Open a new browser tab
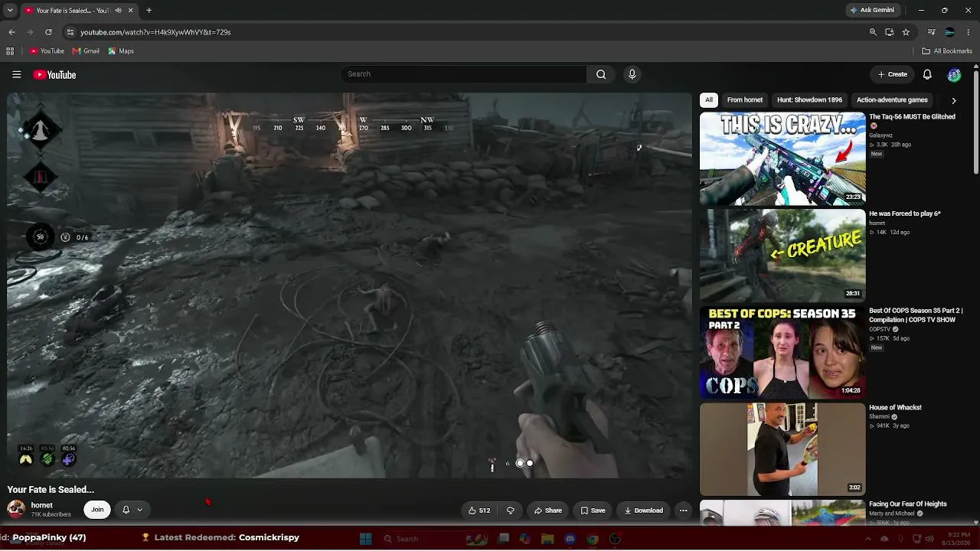Image resolution: width=980 pixels, height=551 pixels. pos(149,10)
